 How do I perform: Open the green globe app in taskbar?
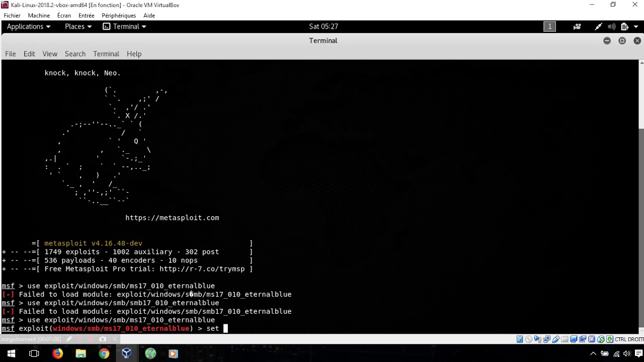pyautogui.click(x=150, y=353)
